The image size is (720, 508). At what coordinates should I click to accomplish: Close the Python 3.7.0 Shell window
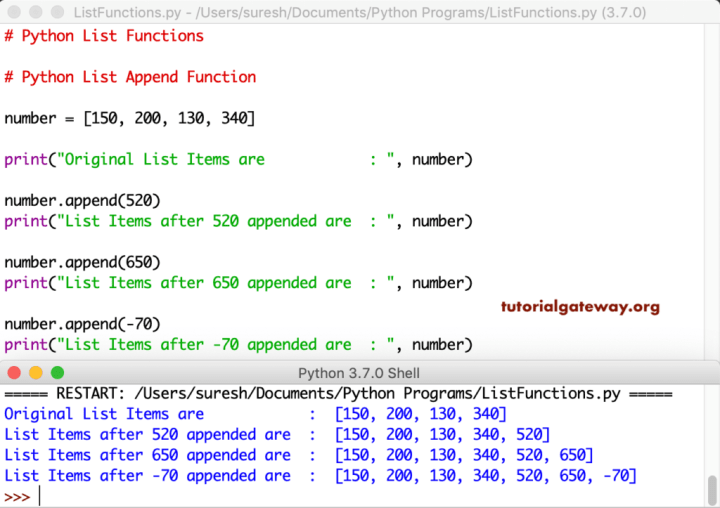pyautogui.click(x=14, y=373)
